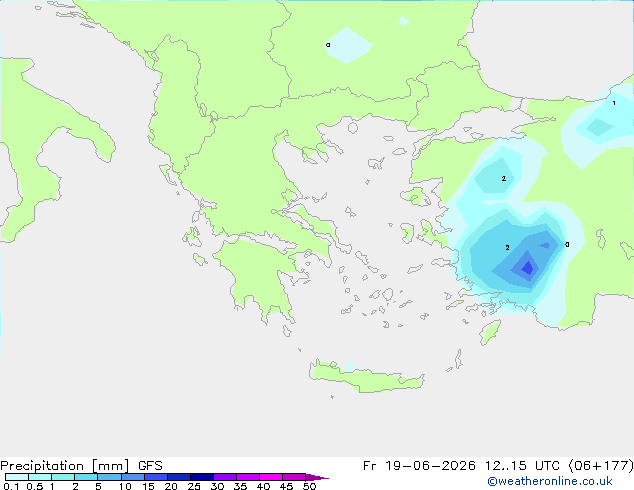
Task: Click the light blue precipitation patch over Bulgaria
Action: pos(349,45)
